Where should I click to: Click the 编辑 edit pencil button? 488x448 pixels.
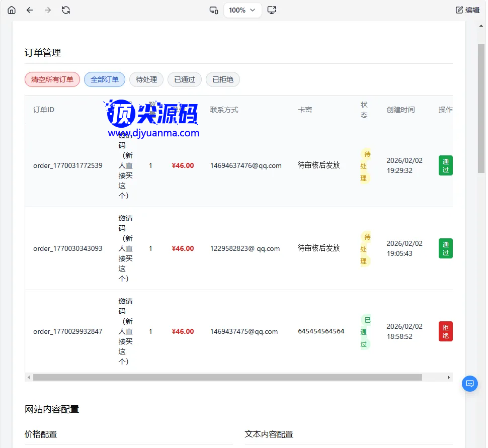coord(467,10)
